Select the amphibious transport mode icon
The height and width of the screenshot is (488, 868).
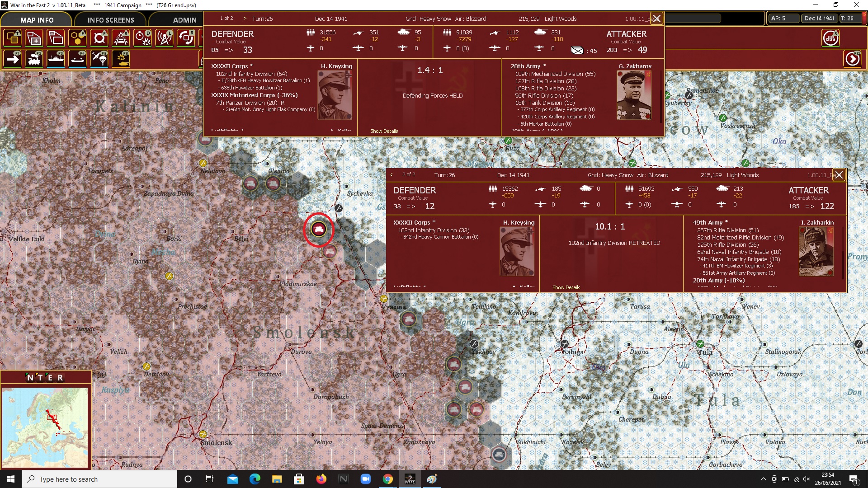(x=78, y=59)
